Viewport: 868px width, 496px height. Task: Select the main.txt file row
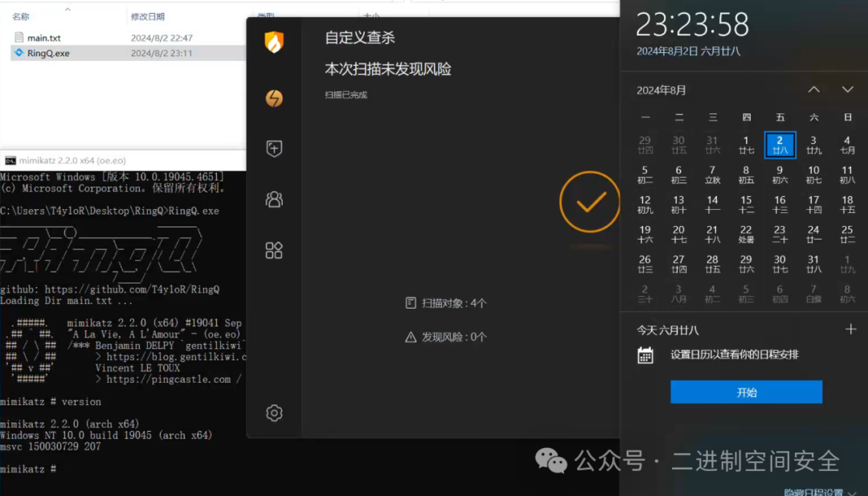click(x=129, y=38)
